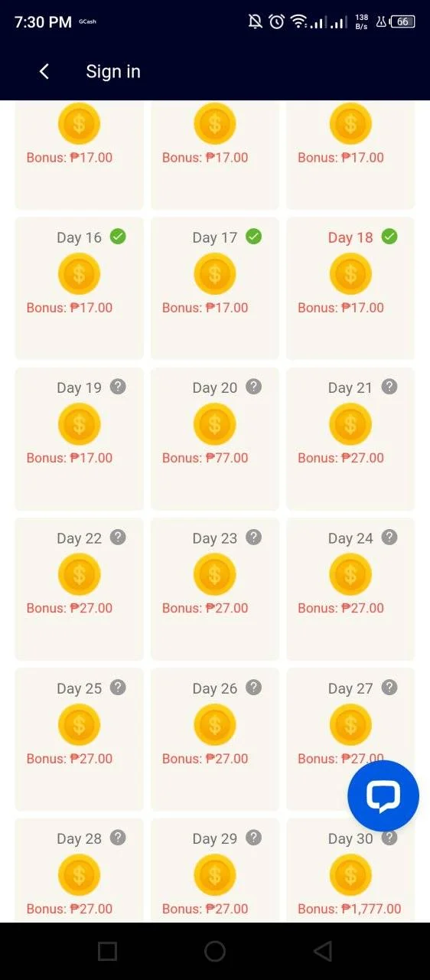This screenshot has height=980, width=430.
Task: Click the green checkmark beside Day 17
Action: [253, 237]
